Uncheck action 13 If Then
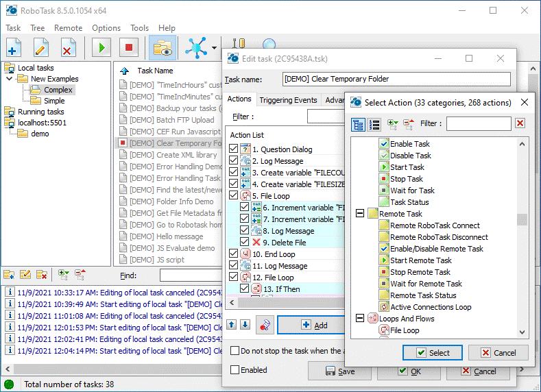Image resolution: width=541 pixels, height=392 pixels. pos(244,289)
